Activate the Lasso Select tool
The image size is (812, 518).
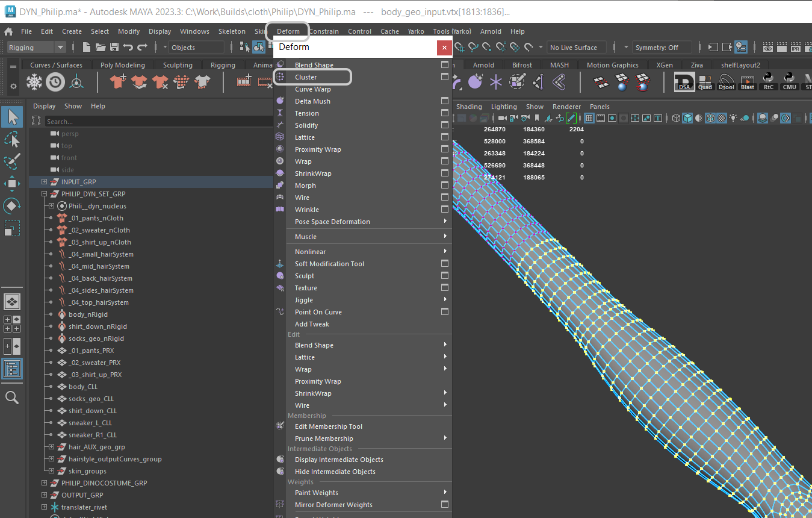12,140
